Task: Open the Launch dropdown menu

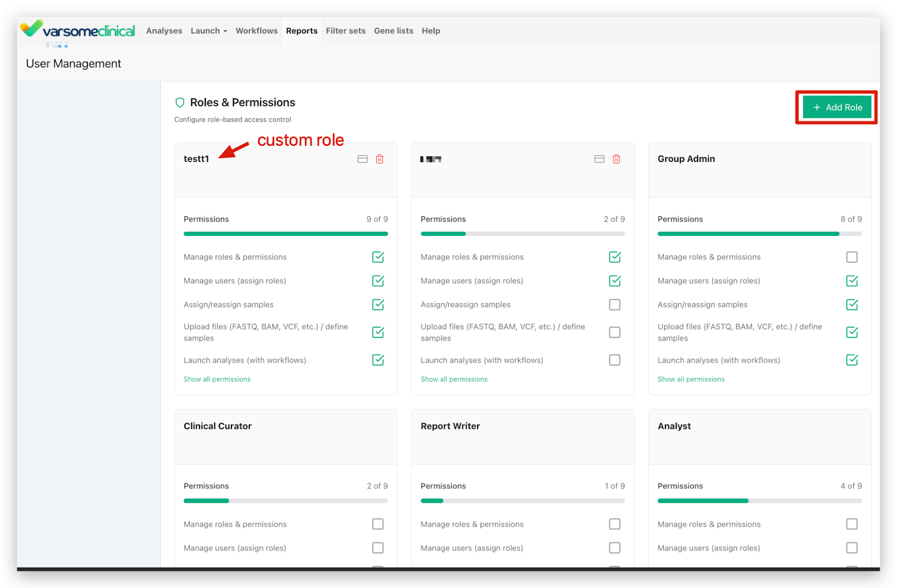Action: (209, 31)
